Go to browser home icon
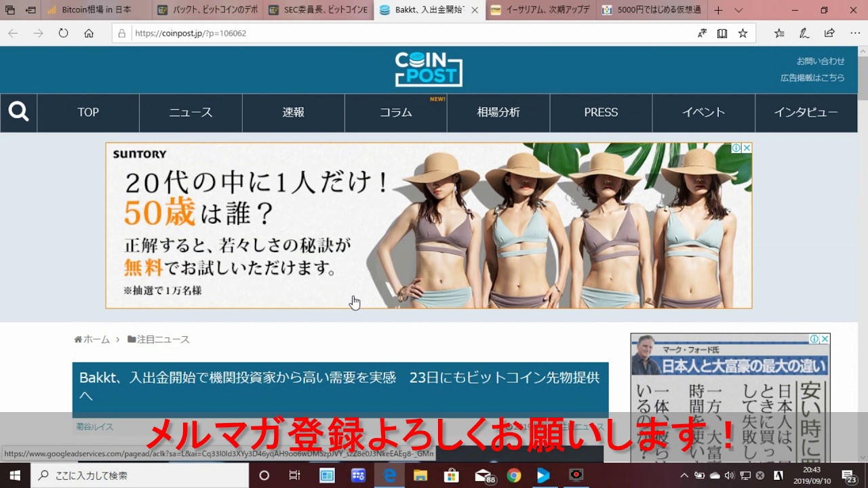The image size is (868, 488). [x=89, y=33]
